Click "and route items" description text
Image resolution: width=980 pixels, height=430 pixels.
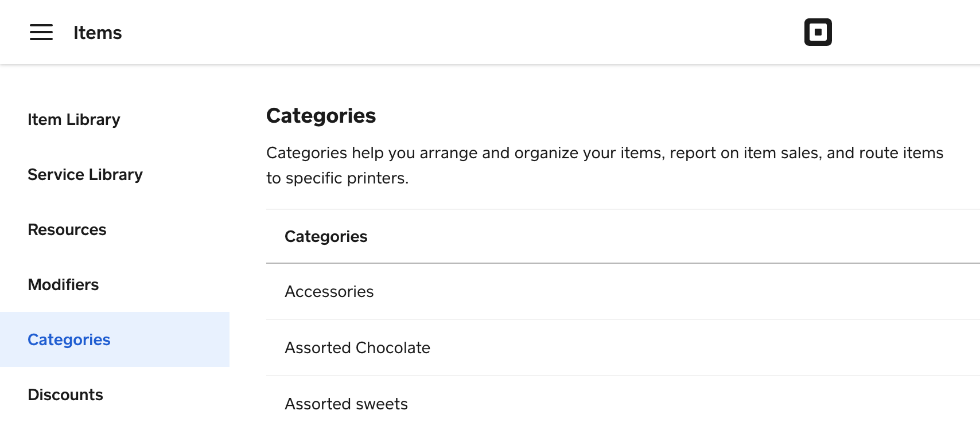[x=885, y=153]
